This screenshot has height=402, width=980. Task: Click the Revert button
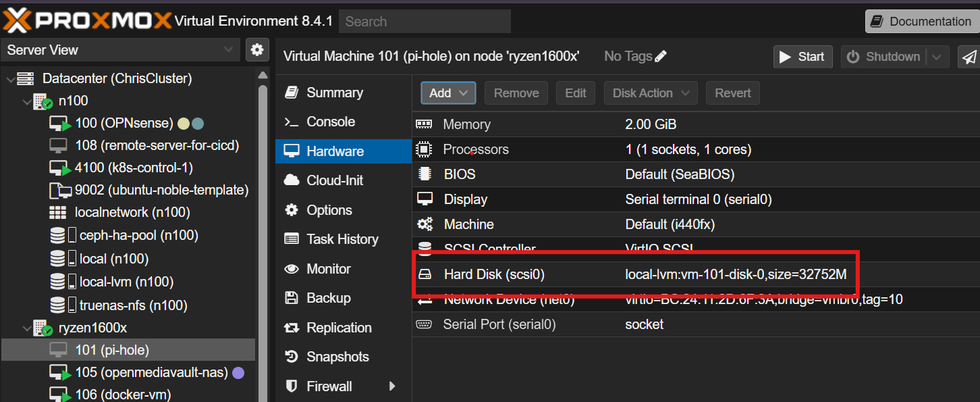click(733, 93)
